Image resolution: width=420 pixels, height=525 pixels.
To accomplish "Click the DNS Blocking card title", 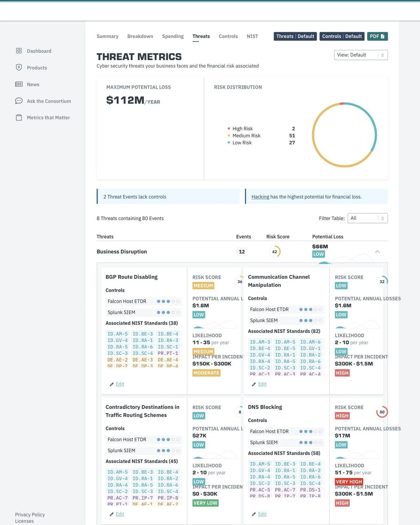I will click(x=265, y=407).
